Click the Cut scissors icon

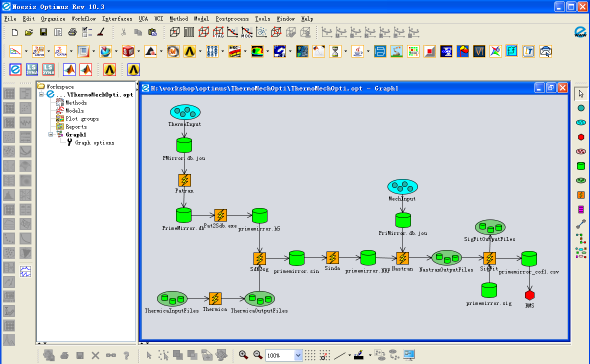tap(124, 32)
